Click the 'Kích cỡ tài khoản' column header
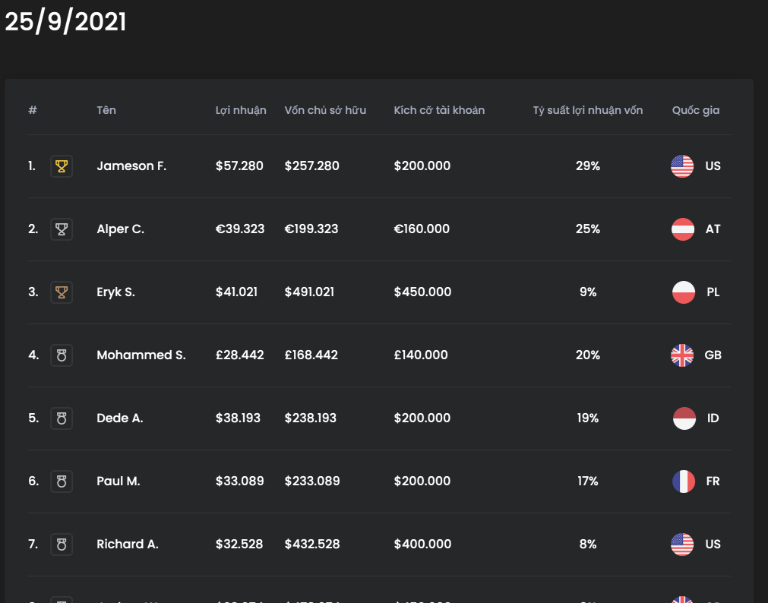The height and width of the screenshot is (603, 768). click(439, 110)
